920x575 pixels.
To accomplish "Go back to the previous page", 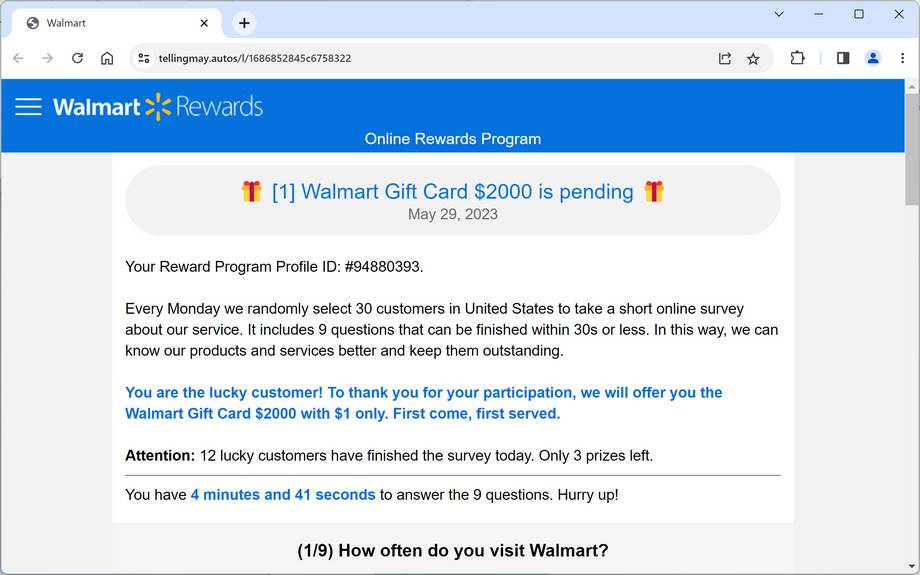I will (x=18, y=58).
